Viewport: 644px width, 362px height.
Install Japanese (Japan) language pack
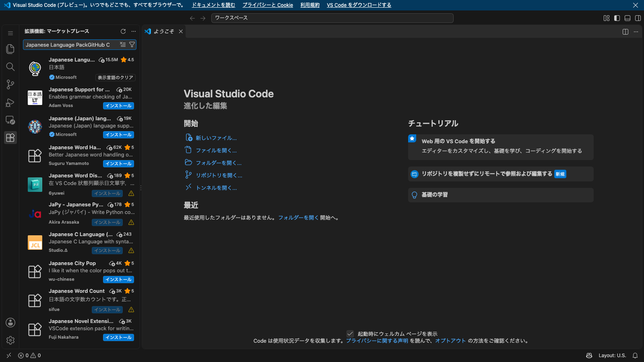coord(119,135)
